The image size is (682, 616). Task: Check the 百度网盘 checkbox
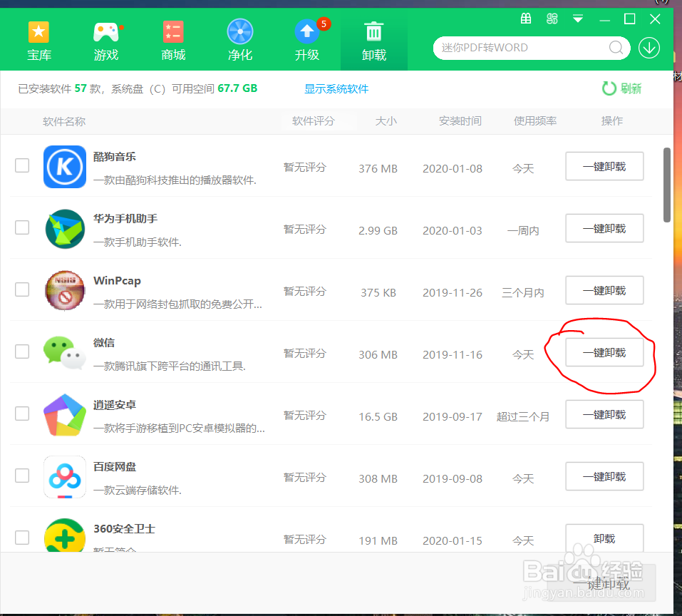point(22,476)
